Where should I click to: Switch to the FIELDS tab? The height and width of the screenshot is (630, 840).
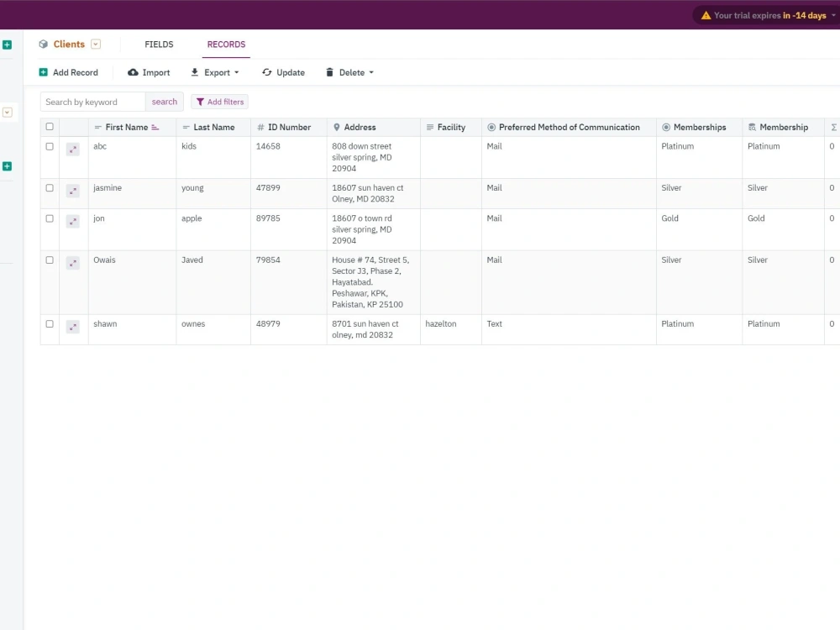(x=159, y=45)
